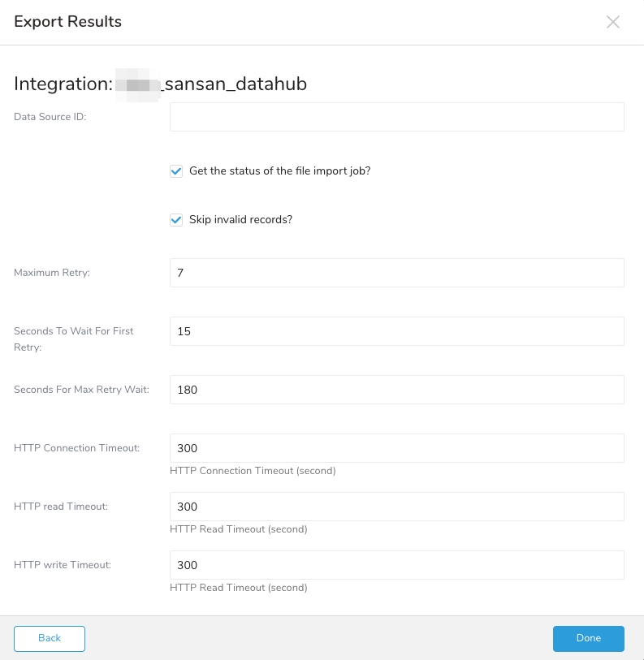Uncheck 'Get the status of the file import job?'
Image resolution: width=644 pixels, height=660 pixels.
pyautogui.click(x=176, y=171)
